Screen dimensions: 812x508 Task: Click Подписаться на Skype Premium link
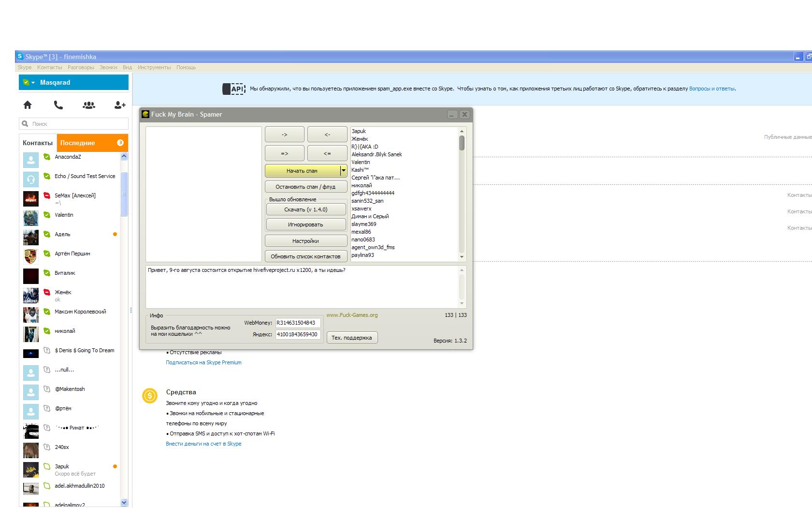pos(203,362)
